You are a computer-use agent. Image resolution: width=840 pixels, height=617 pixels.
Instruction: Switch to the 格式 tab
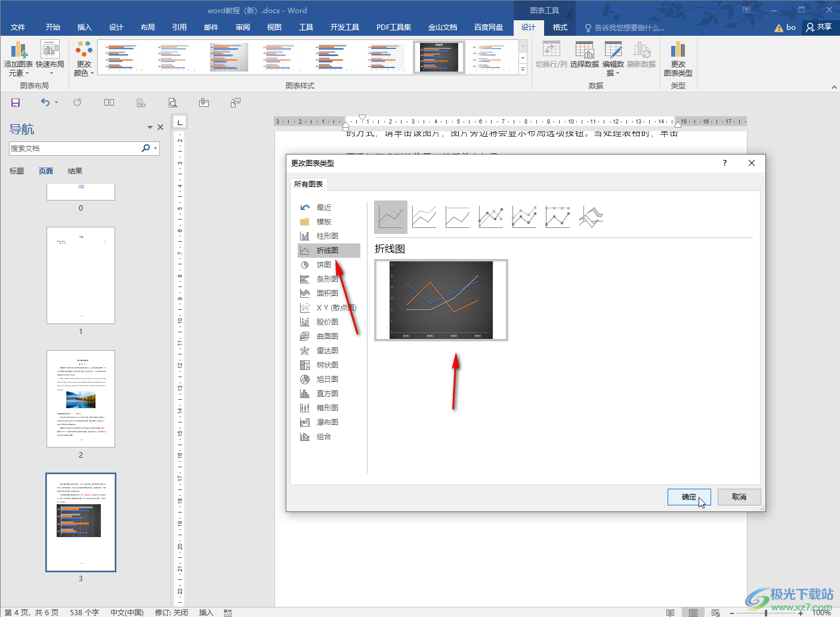tap(560, 27)
